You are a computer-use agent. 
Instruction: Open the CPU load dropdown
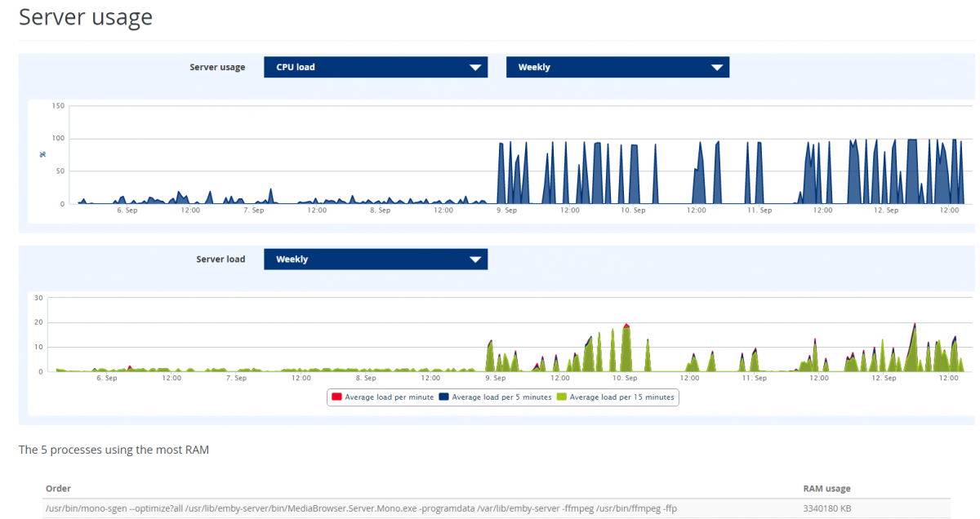click(x=376, y=68)
